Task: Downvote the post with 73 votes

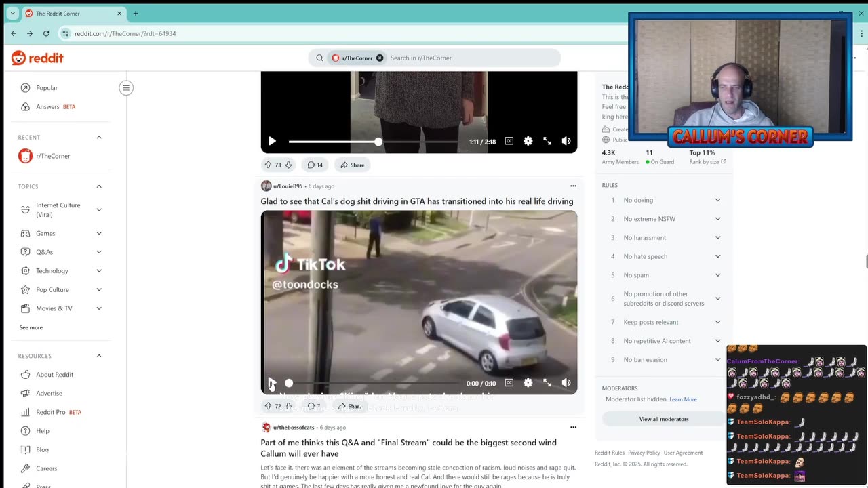Action: click(x=288, y=165)
